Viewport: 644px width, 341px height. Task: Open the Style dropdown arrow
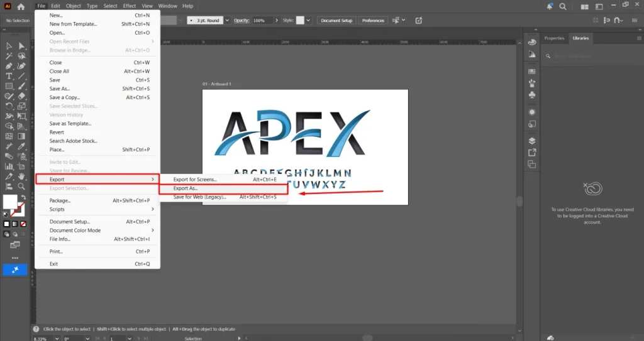click(308, 20)
